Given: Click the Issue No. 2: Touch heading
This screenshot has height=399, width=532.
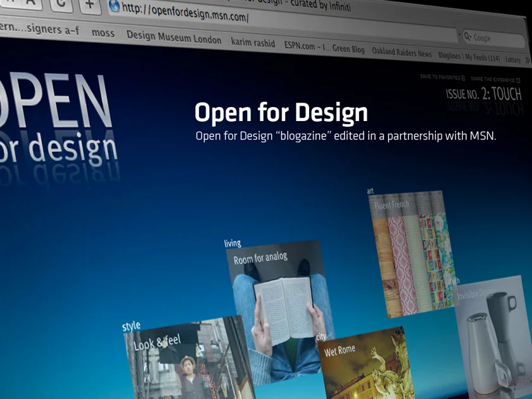Looking at the screenshot, I should (483, 94).
